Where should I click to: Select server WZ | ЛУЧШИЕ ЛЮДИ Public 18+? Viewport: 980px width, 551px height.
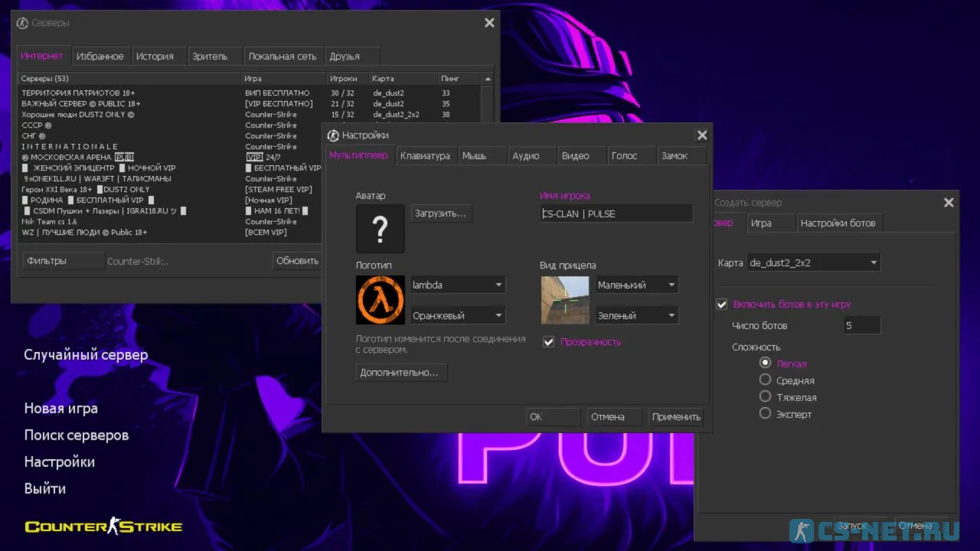pos(168,232)
